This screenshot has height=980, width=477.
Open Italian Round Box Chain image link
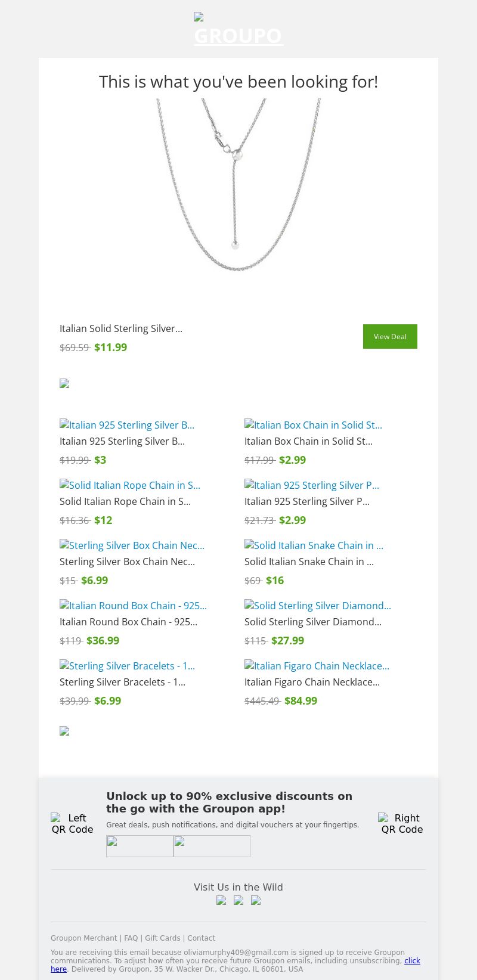click(133, 606)
